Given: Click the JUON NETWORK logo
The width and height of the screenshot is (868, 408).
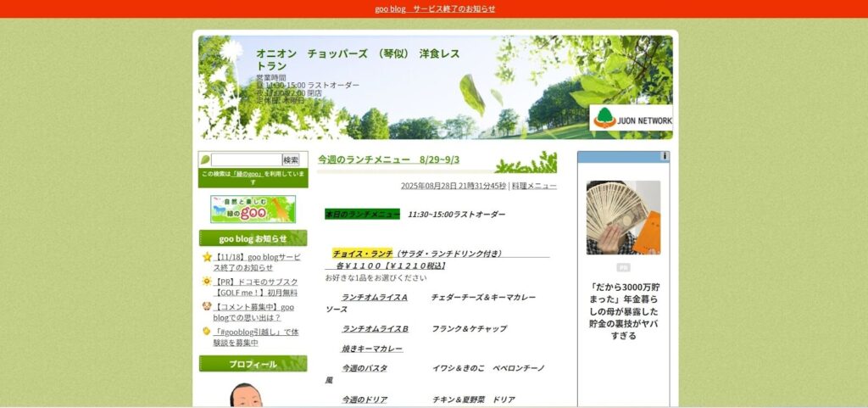Looking at the screenshot, I should click(x=631, y=118).
